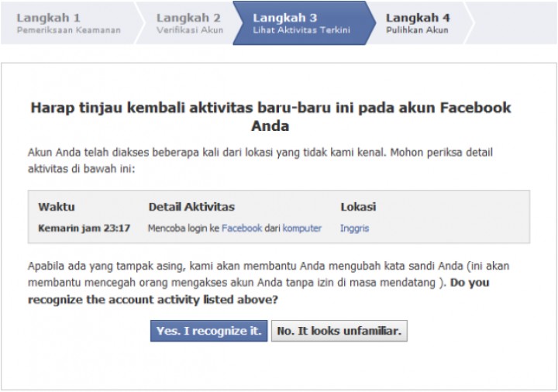Click the 'Do you recognize the account activity' question
Screen dimensions: 558x392
[x=259, y=291]
